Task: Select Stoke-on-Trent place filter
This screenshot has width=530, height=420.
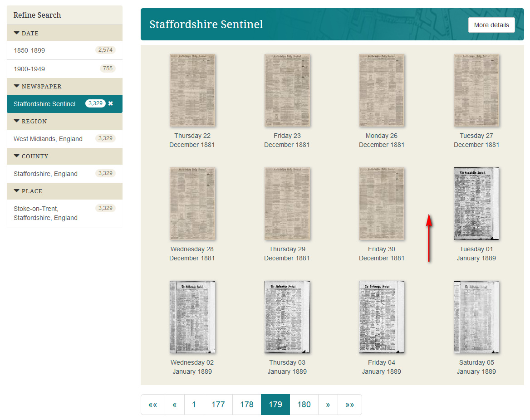Action: 45,213
